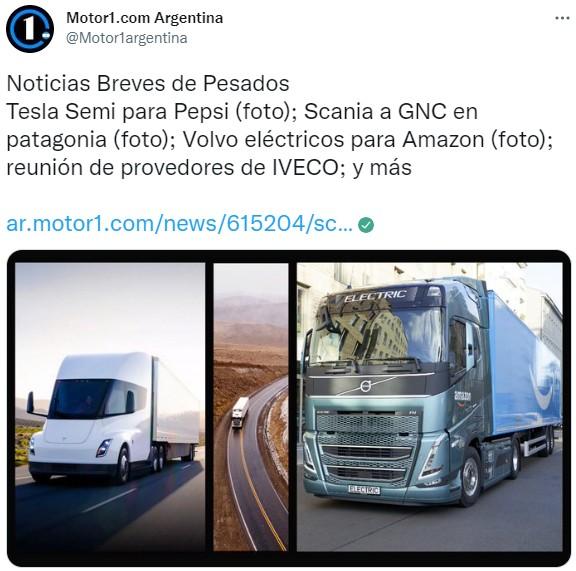576x571 pixels.
Task: View the Scania Patagonia road photo
Action: pyautogui.click(x=251, y=407)
